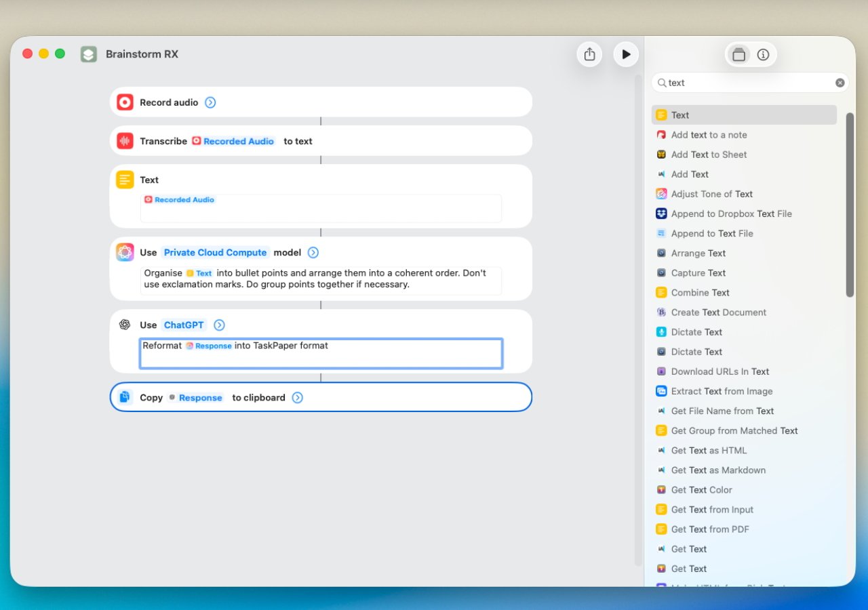This screenshot has height=610, width=868.
Task: Run the shortcut with play button
Action: click(626, 54)
